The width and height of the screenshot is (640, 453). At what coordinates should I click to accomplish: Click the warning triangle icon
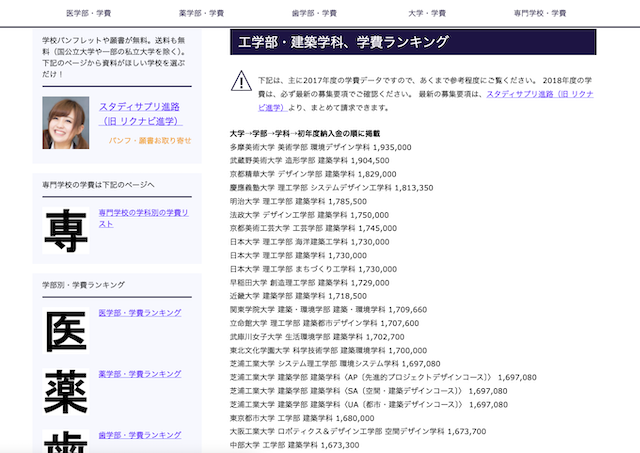241,81
